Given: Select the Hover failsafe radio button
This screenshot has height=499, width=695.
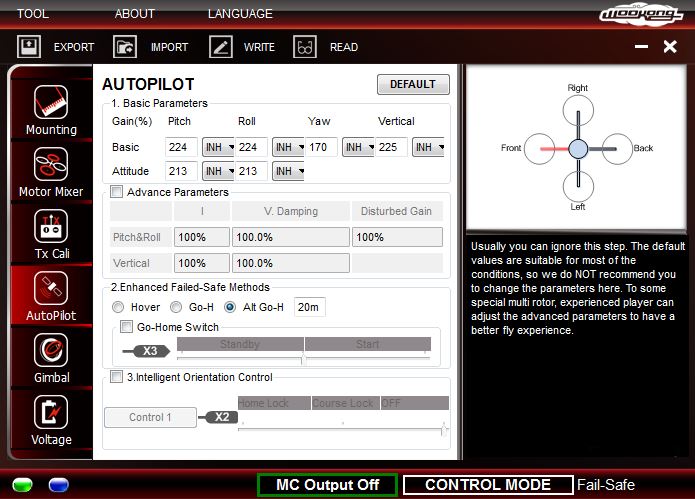Looking at the screenshot, I should pos(119,307).
